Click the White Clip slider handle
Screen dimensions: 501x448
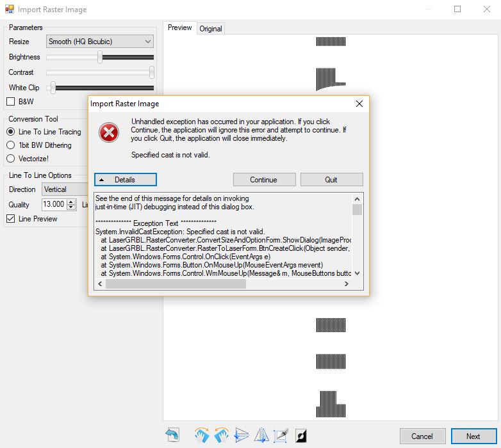coord(53,88)
